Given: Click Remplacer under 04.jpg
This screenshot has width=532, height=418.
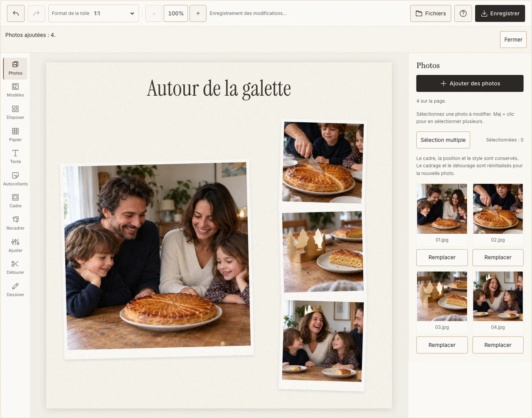Looking at the screenshot, I should click(498, 345).
